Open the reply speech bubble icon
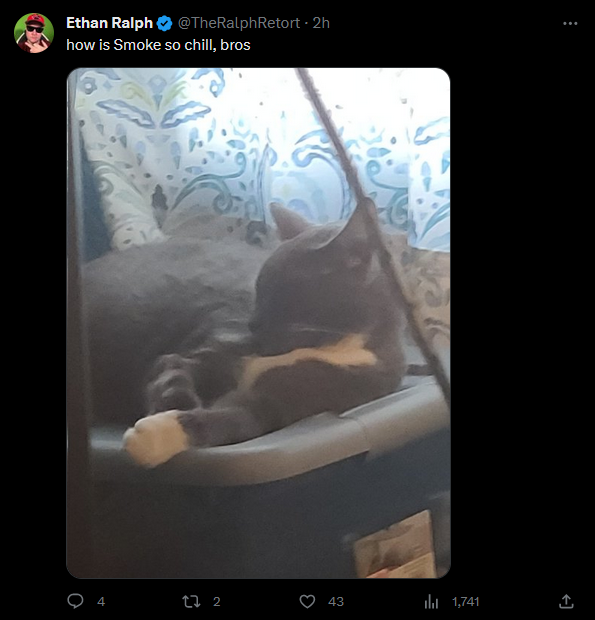 point(75,601)
